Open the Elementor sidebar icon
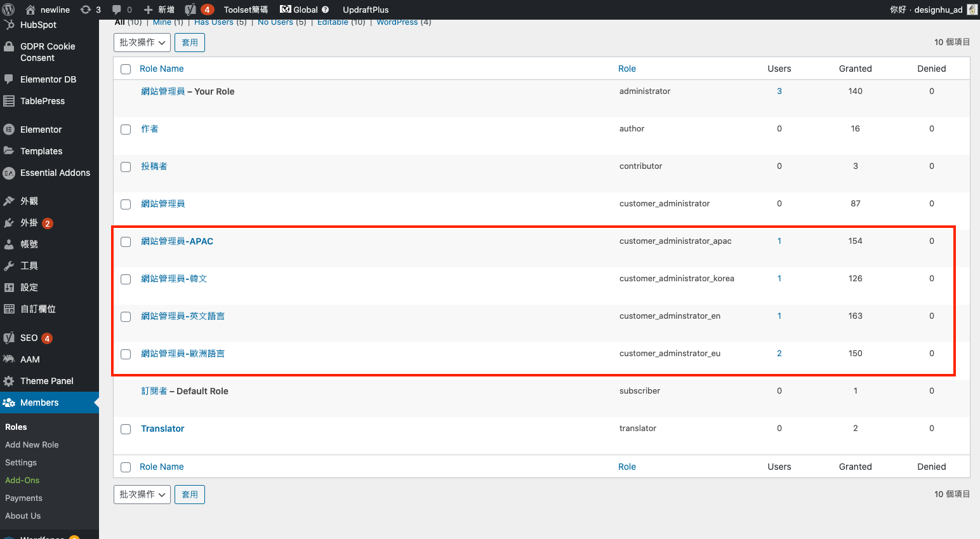The width and height of the screenshot is (980, 539). (9, 130)
